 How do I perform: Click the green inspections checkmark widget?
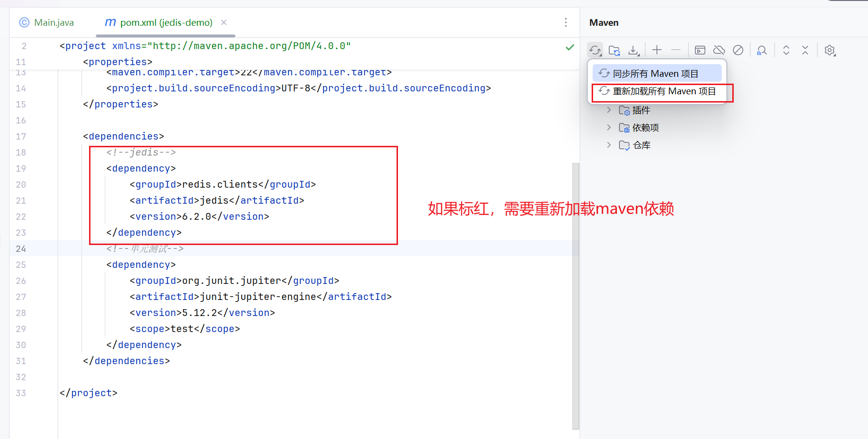[x=570, y=47]
